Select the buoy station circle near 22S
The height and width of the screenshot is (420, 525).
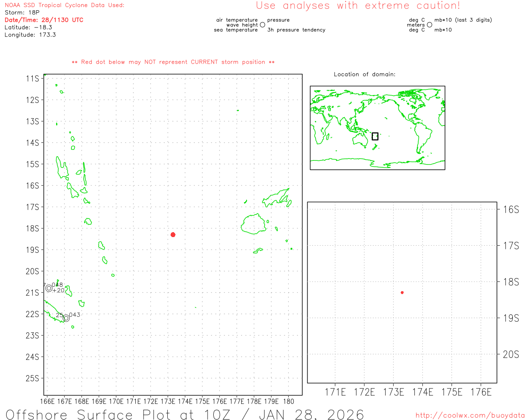coord(66,318)
